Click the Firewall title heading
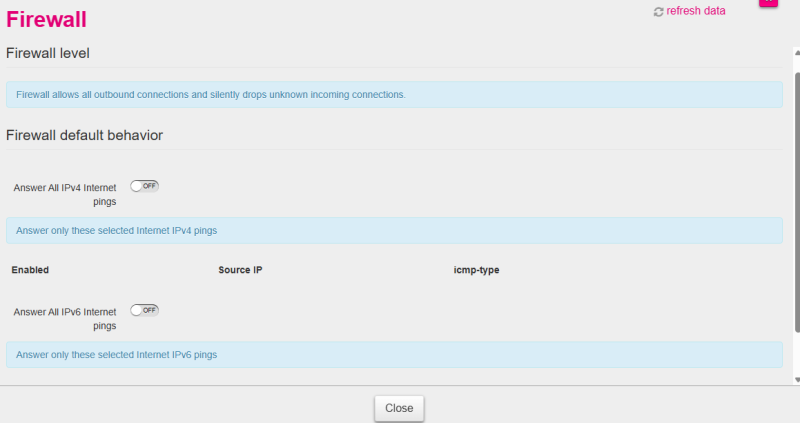The image size is (800, 423). [46, 19]
